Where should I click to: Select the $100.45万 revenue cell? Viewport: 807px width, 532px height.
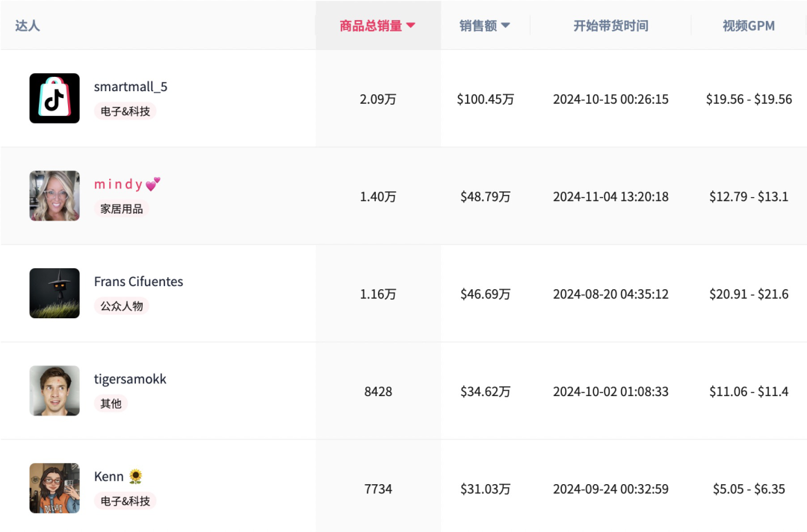486,99
